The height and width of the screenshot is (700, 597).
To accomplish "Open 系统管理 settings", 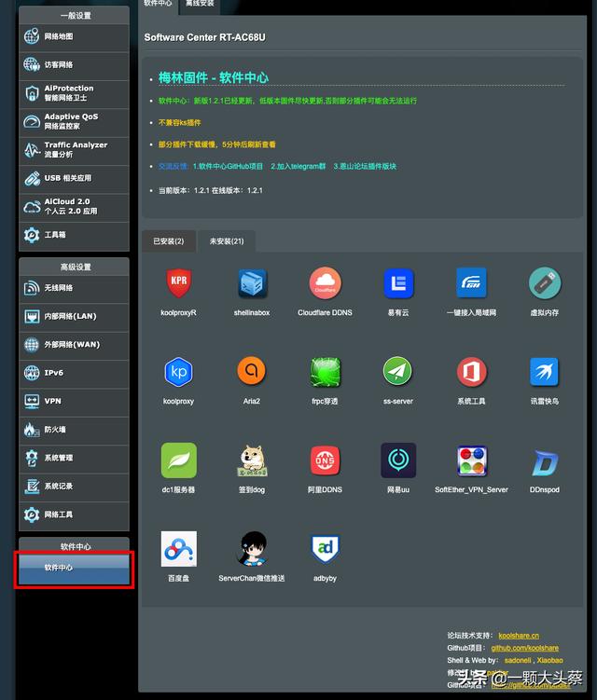I will tap(75, 459).
